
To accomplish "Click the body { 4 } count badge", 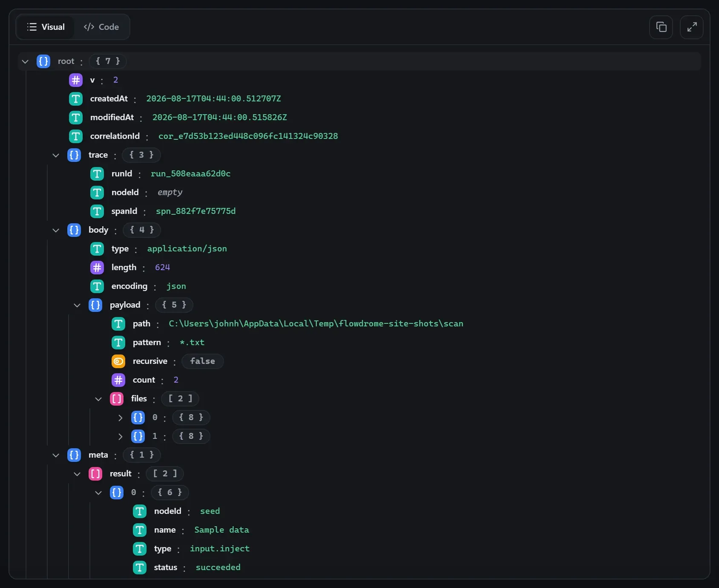I will click(142, 230).
